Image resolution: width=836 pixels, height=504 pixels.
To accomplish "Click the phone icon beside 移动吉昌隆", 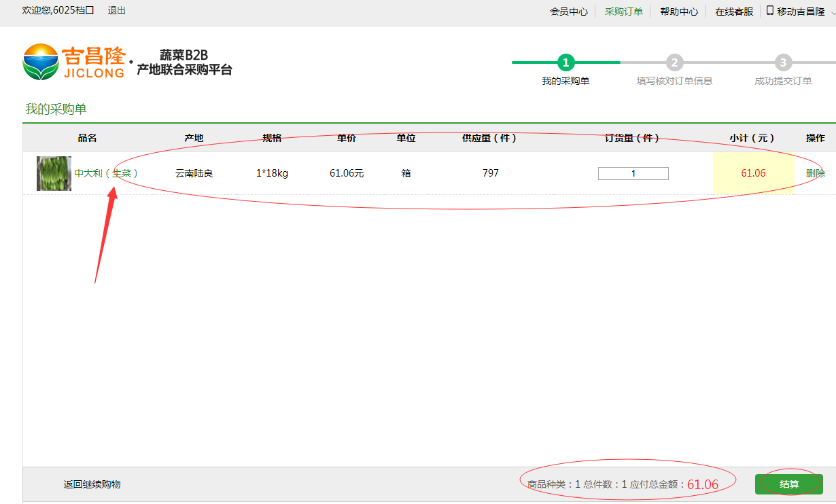I will point(769,11).
